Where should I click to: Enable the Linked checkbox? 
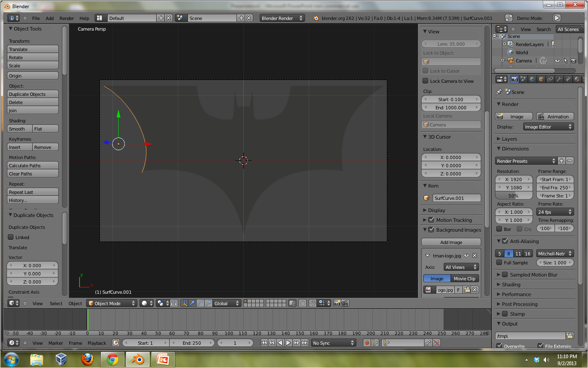(11, 237)
